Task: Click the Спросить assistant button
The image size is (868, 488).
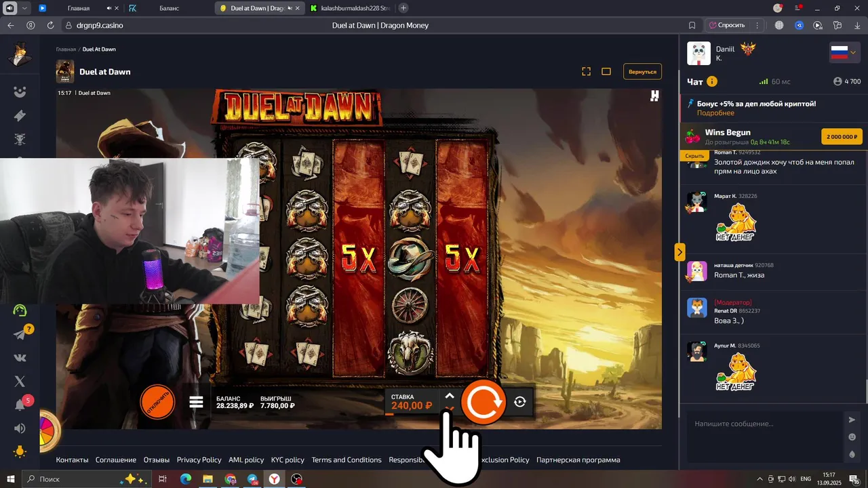Action: (726, 25)
